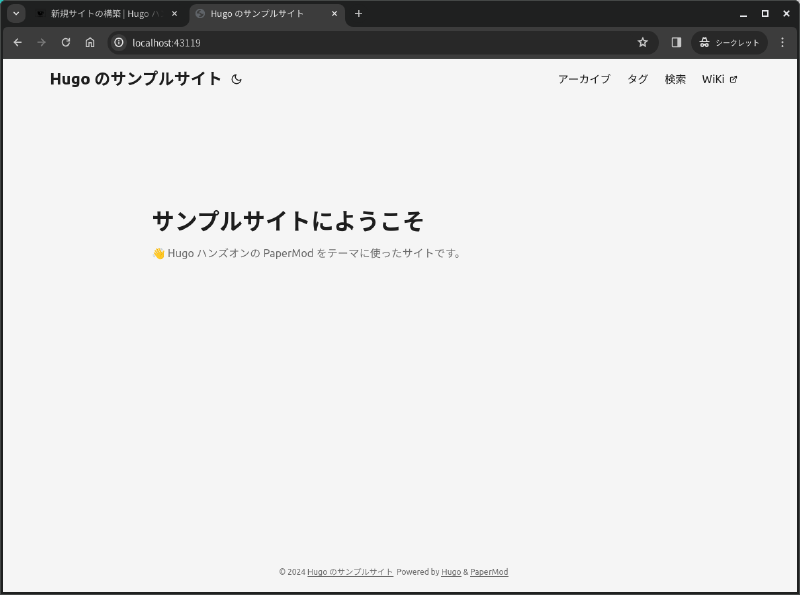Open a new browser tab
Screen dimensions: 800x595
(358, 14)
